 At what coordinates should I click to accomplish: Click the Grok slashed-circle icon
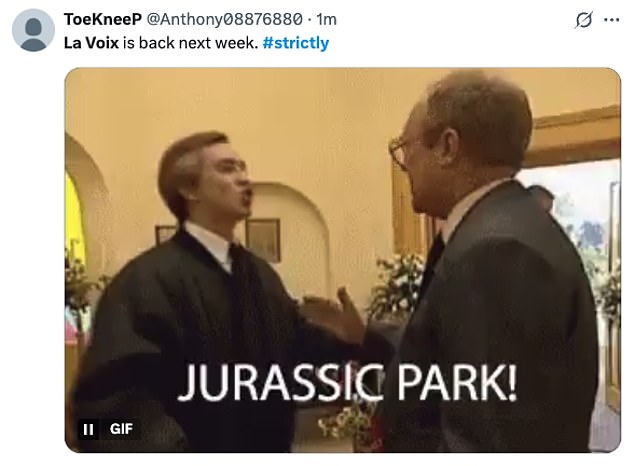click(x=583, y=20)
